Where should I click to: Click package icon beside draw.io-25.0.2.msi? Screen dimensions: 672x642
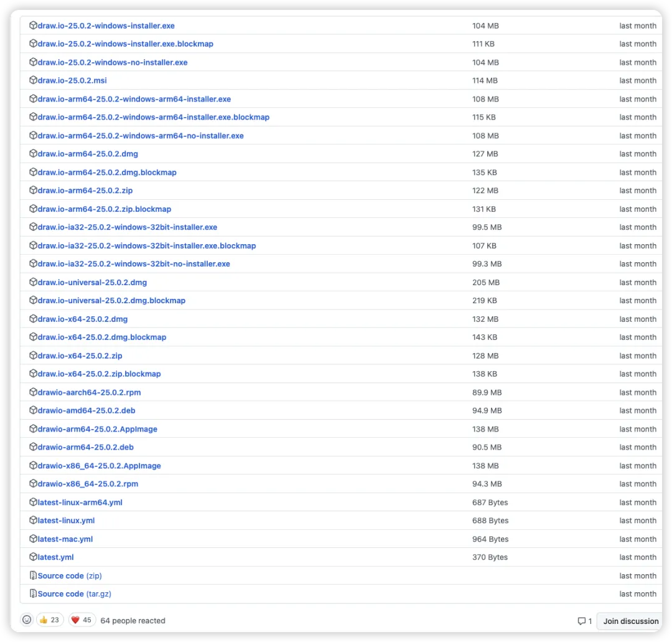[x=33, y=80]
